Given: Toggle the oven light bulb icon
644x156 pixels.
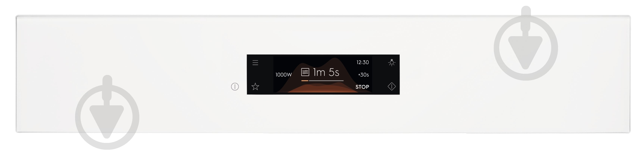Looking at the screenshot, I should (x=392, y=62).
